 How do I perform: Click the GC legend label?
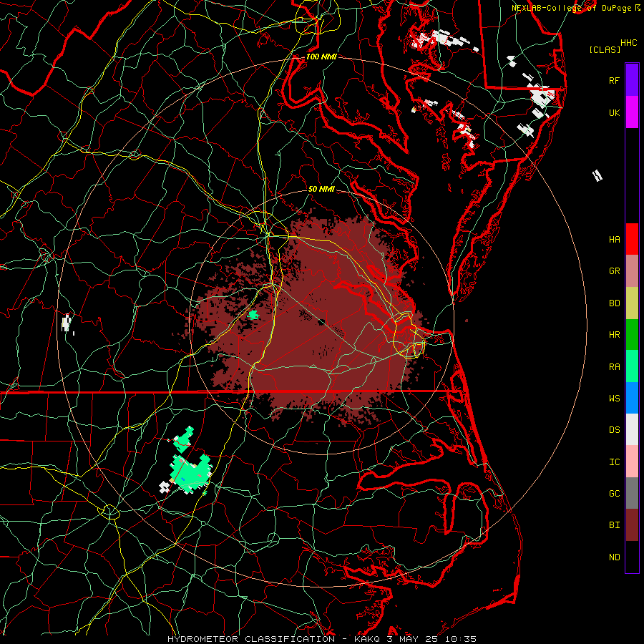(x=614, y=494)
